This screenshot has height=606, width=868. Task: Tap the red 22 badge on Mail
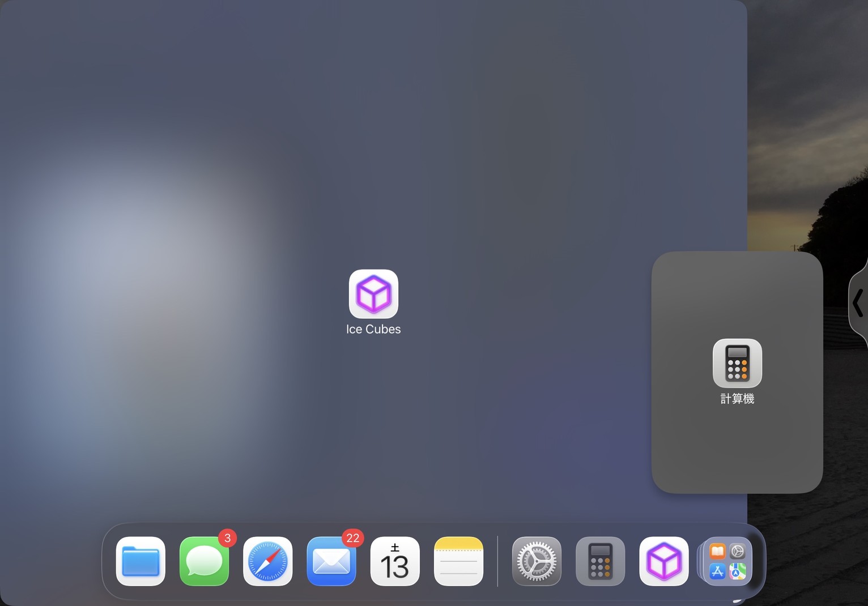[352, 538]
